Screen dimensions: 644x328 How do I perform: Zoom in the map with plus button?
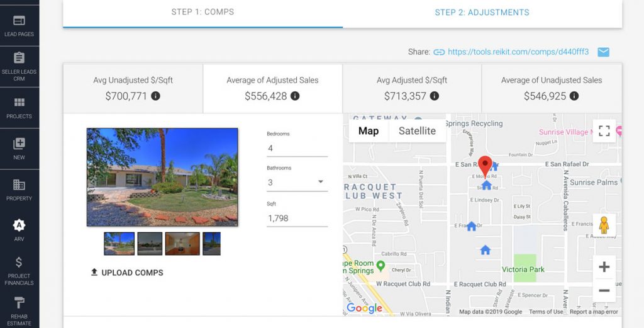click(604, 267)
